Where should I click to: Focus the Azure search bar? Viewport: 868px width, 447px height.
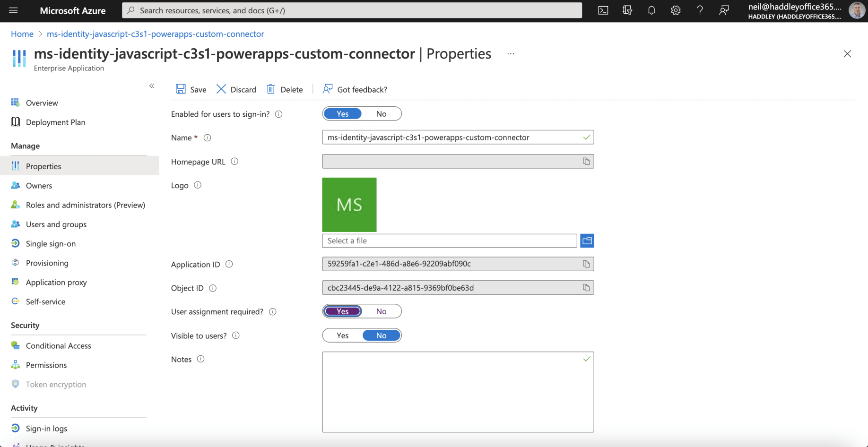352,10
